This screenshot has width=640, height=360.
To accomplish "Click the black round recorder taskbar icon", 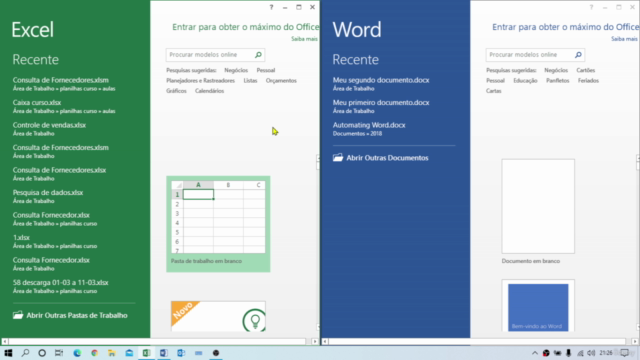I will 216,353.
